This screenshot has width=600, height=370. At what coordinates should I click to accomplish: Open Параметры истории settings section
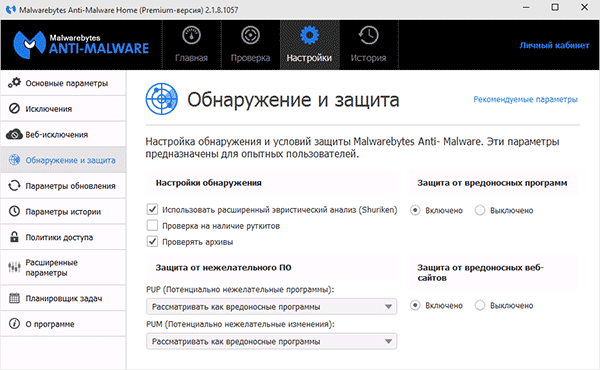63,211
